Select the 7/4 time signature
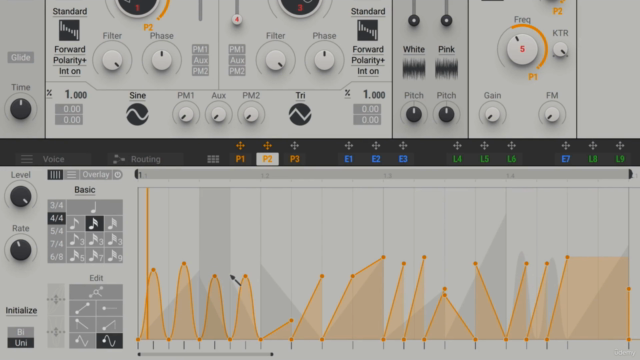Screen dimensions: 640x360 pos(56,244)
